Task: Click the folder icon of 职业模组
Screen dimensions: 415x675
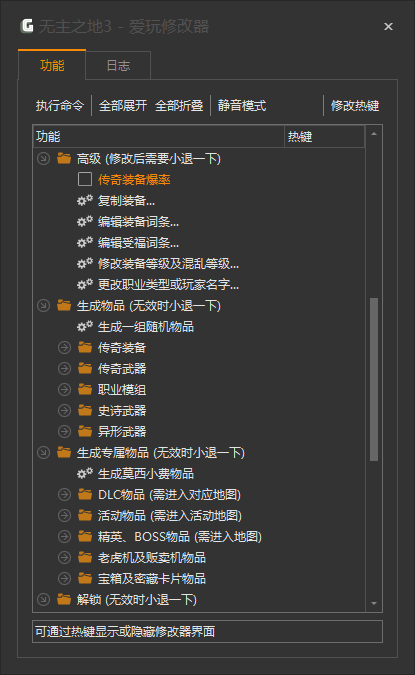Action: 85,390
